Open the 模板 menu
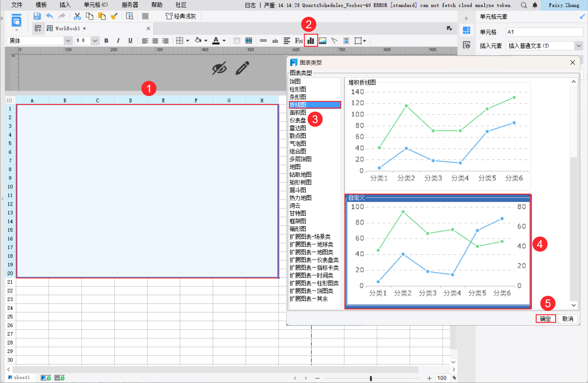 coord(41,5)
